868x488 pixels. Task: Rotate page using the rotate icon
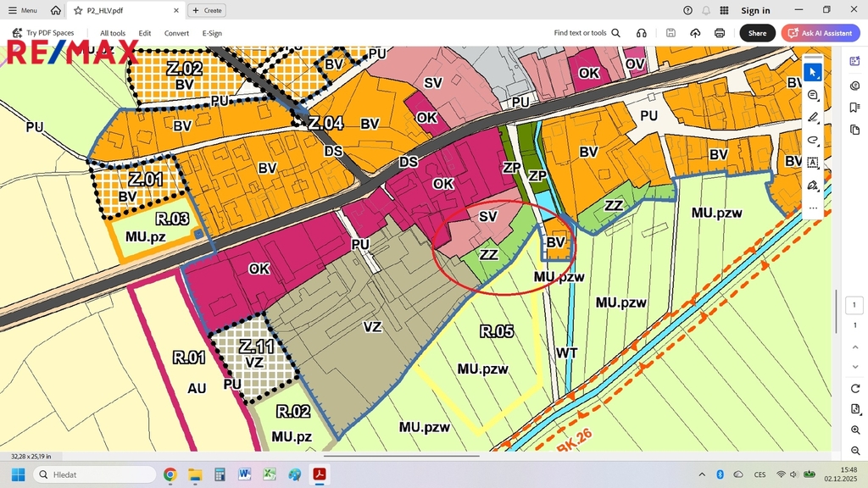pyautogui.click(x=854, y=388)
